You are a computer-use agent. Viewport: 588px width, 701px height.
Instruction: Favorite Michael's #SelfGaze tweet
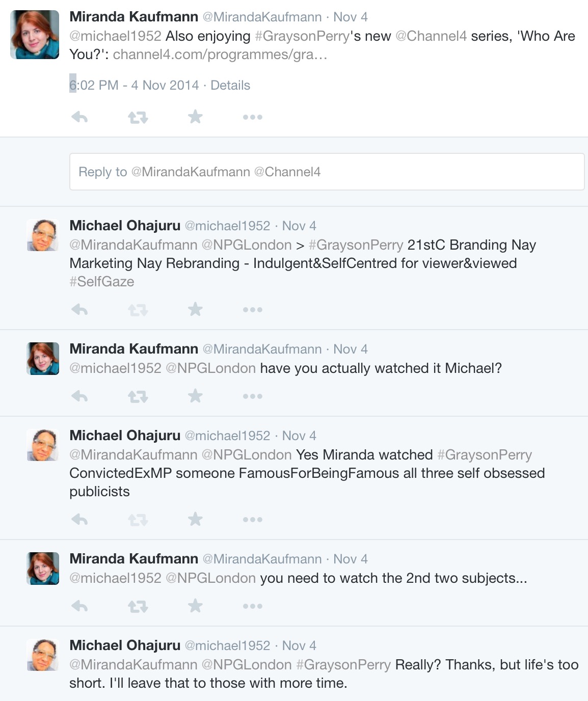(195, 309)
